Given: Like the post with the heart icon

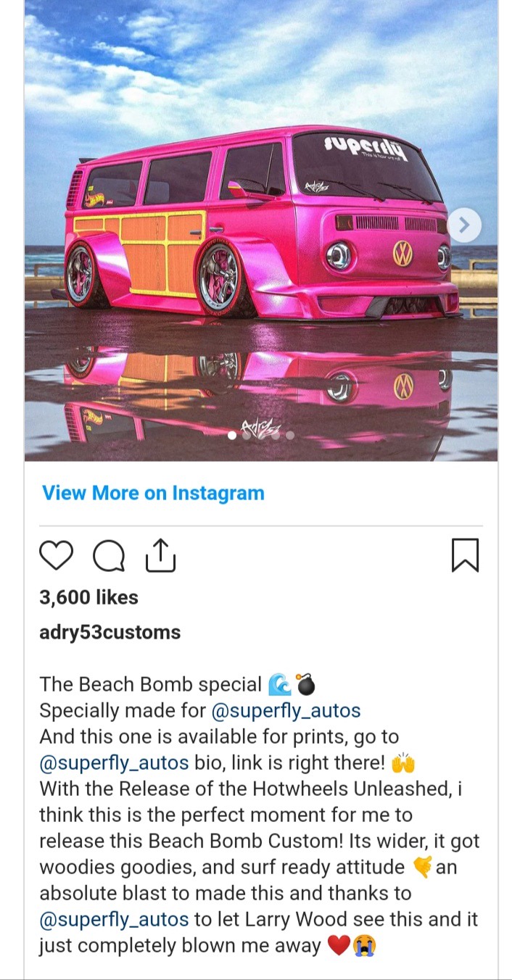Looking at the screenshot, I should coord(56,556).
